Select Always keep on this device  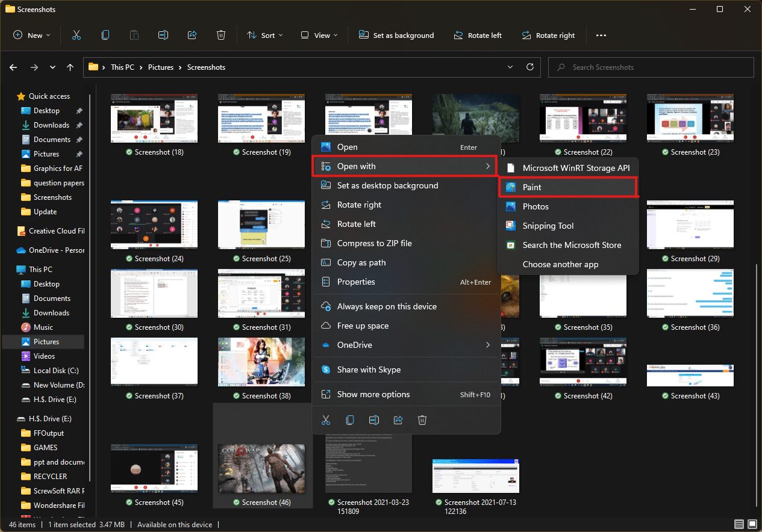(x=406, y=306)
